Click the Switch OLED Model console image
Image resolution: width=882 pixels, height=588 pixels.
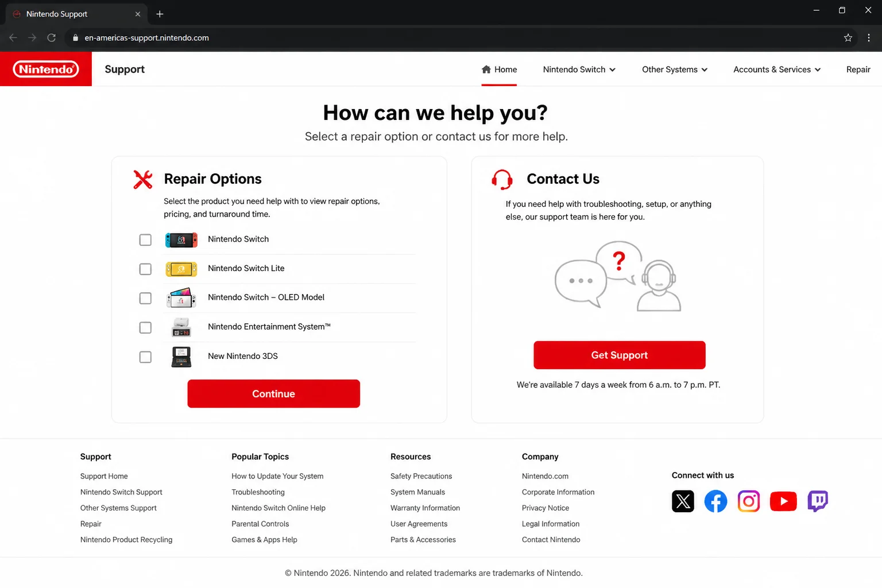point(181,298)
